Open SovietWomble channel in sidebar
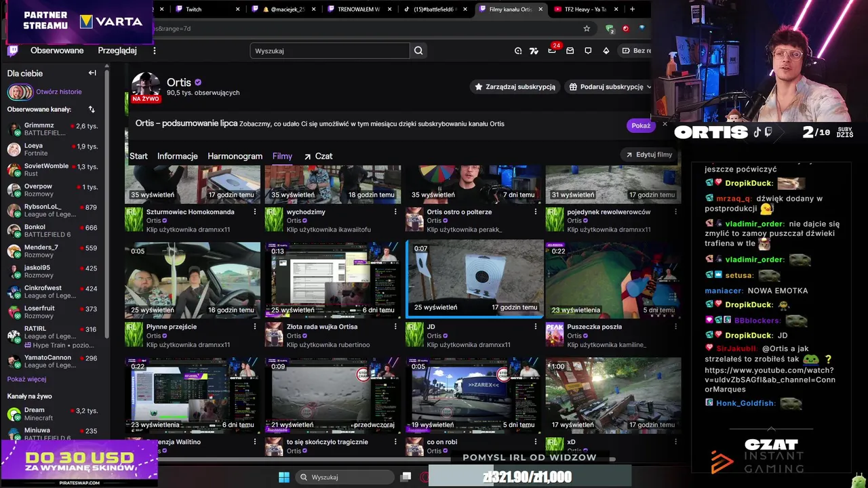Screen dimensions: 868x488 (x=53, y=169)
